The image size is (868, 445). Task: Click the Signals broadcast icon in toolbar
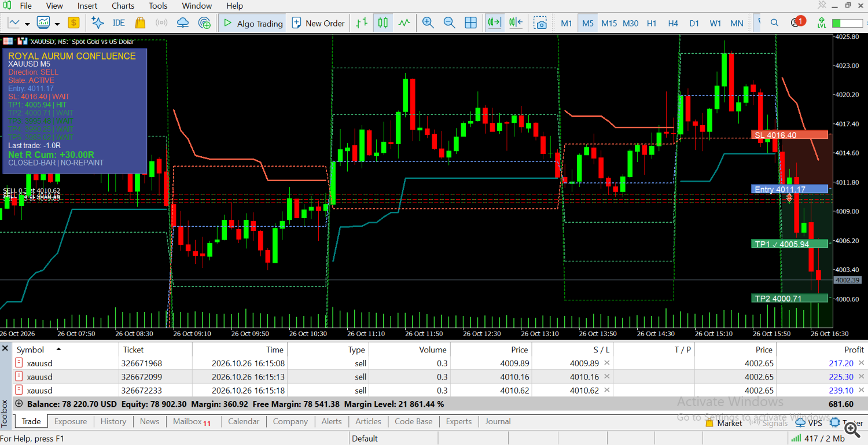click(x=161, y=23)
